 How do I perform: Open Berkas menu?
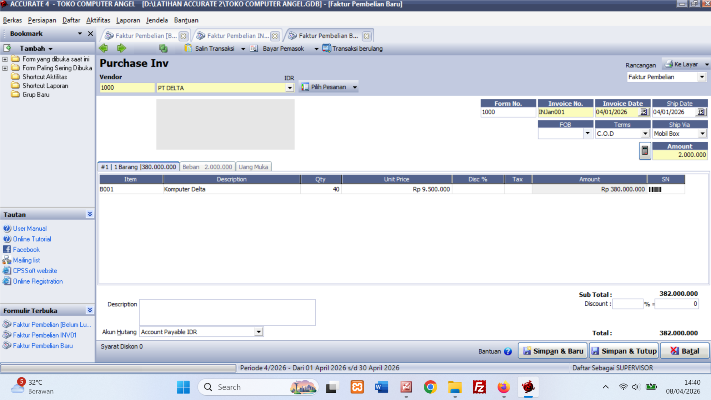pos(12,20)
